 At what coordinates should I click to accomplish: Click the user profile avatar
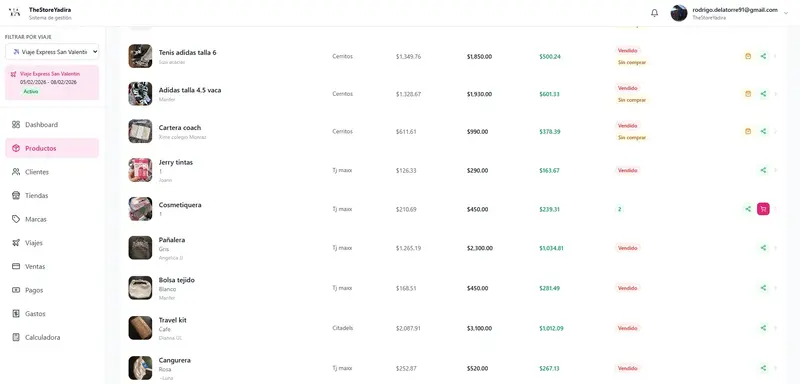pos(679,13)
